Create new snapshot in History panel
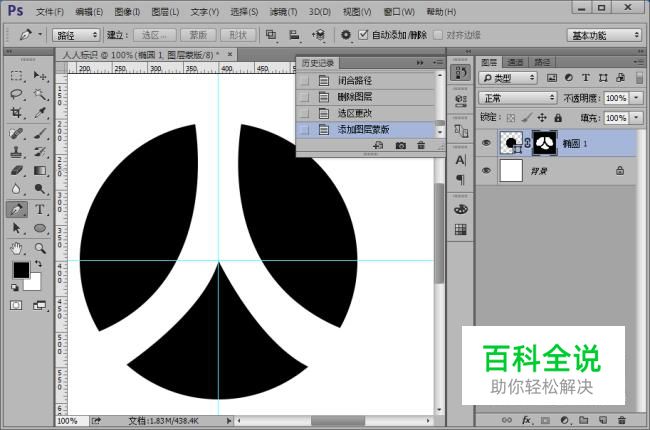 tap(400, 146)
